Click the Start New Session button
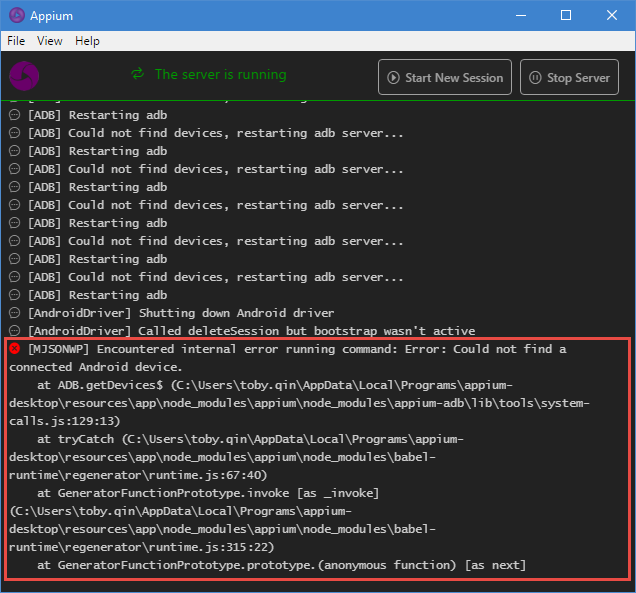This screenshot has height=593, width=636. (x=445, y=77)
